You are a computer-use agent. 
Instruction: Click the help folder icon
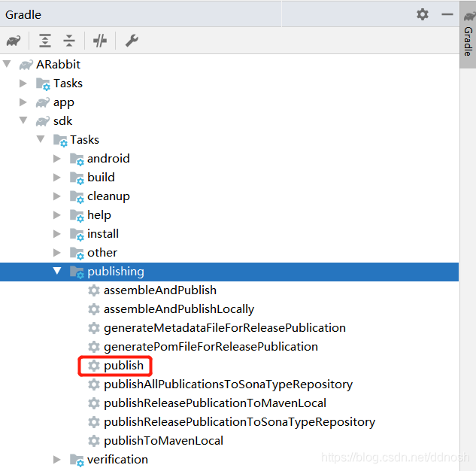point(77,216)
